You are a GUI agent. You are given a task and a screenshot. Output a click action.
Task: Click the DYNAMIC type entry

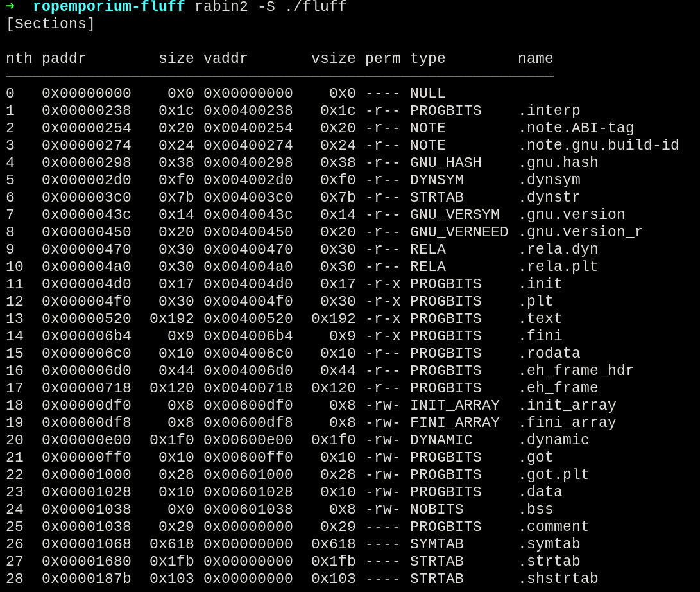click(x=441, y=440)
